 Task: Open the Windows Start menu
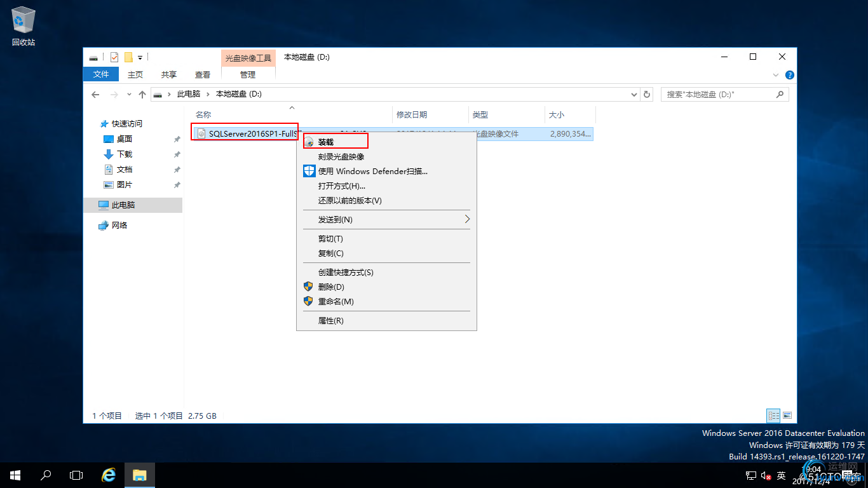coord(15,475)
